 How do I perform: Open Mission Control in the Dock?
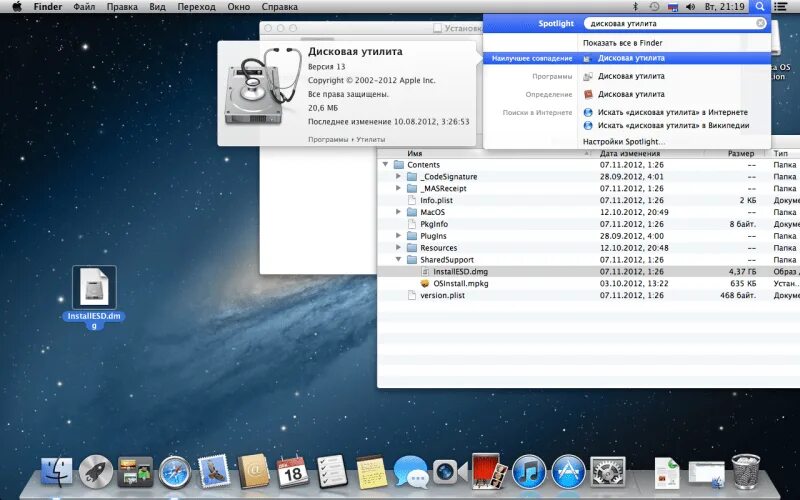click(135, 471)
